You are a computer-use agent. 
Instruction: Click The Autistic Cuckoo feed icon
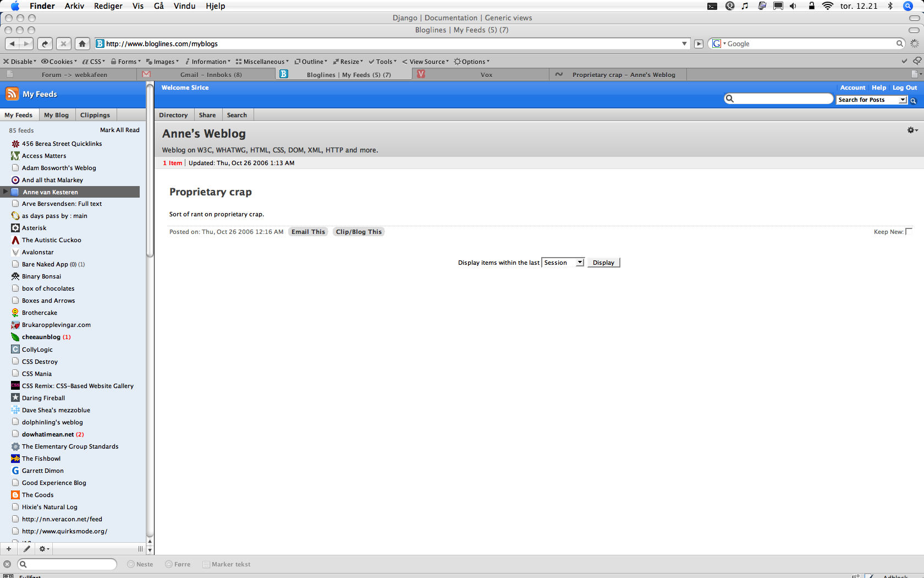(x=15, y=240)
